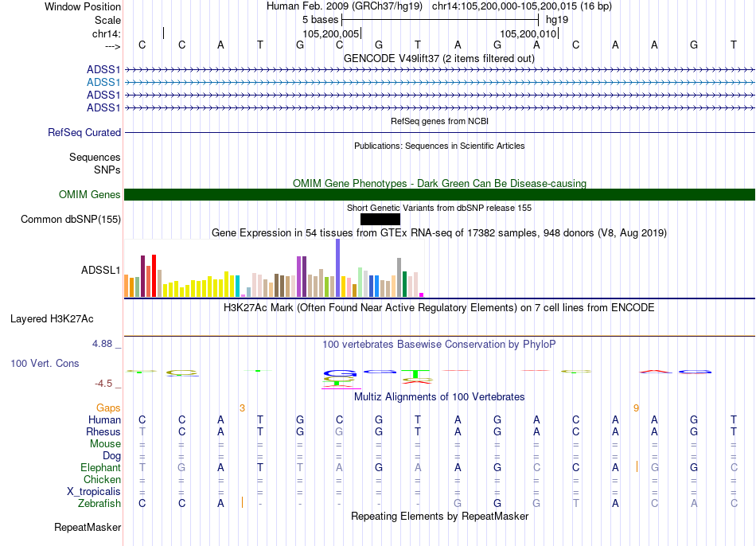Screen dimensions: 756x546
Task: Click the dark green OMIM gene bar
Action: 439,195
